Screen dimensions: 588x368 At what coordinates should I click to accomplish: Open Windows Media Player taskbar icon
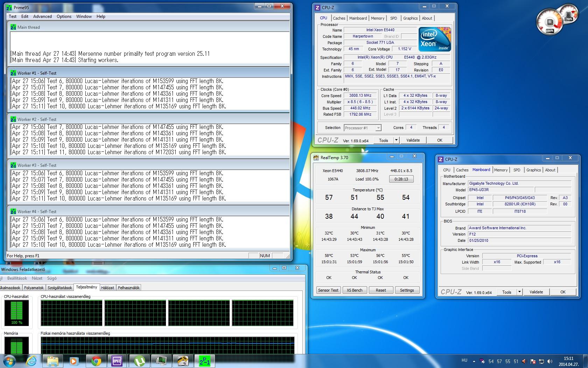[x=74, y=361]
